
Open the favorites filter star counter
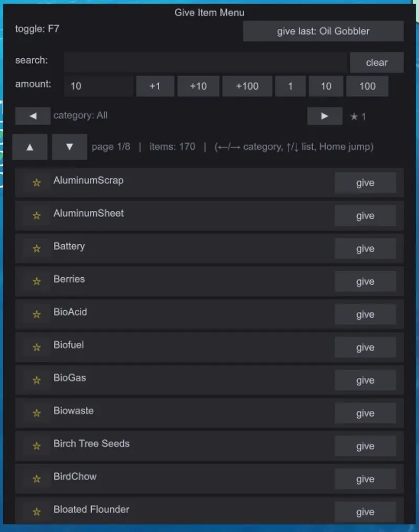pos(358,116)
